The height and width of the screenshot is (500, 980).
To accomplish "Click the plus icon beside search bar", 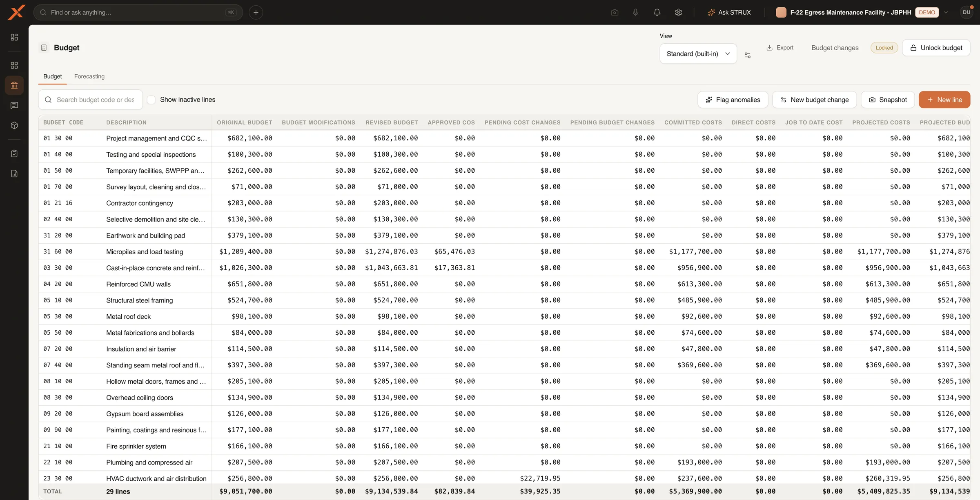I will pyautogui.click(x=256, y=12).
